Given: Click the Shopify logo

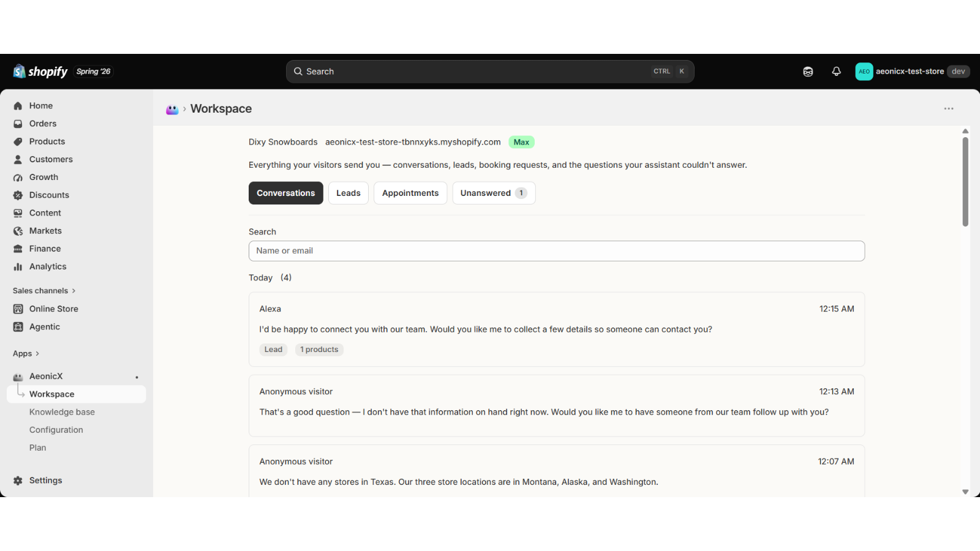Looking at the screenshot, I should point(40,72).
